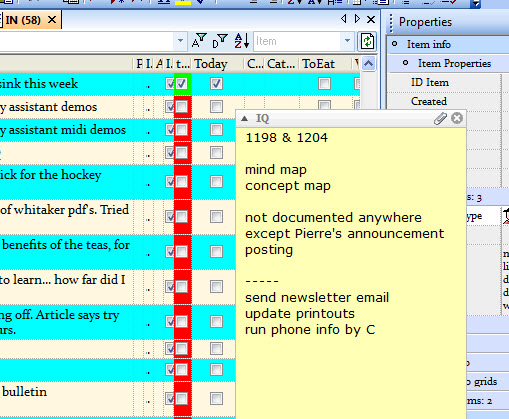Click the green t... column header
509x419 pixels.
(x=183, y=64)
